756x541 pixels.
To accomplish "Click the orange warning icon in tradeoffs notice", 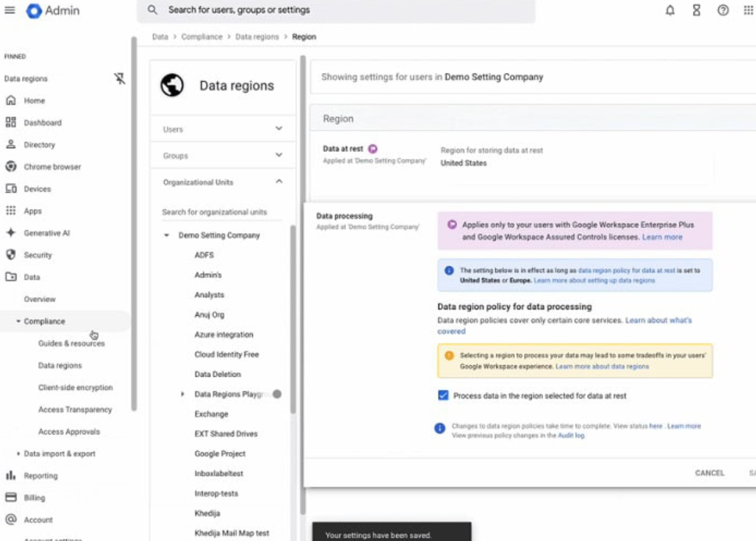I will pos(449,355).
